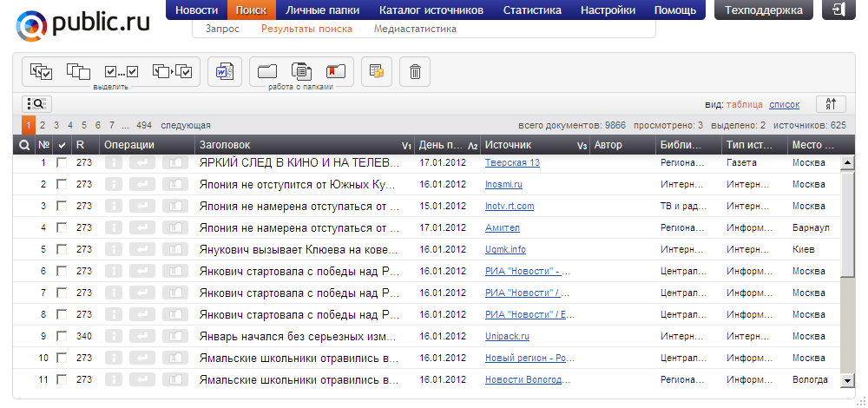868x408 pixels.
Task: Click the следующая page link
Action: pyautogui.click(x=186, y=125)
